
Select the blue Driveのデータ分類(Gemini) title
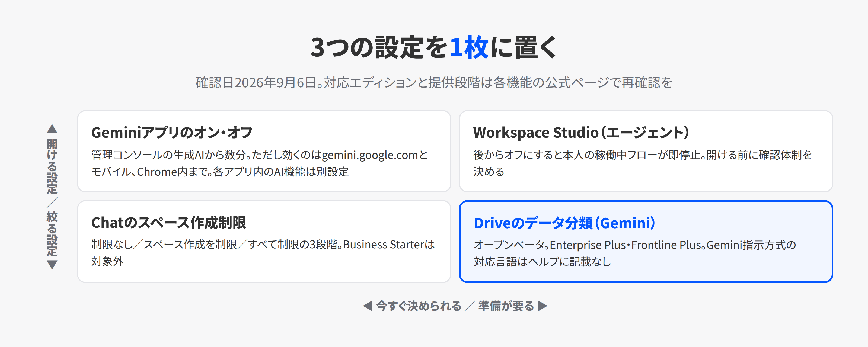[x=564, y=223]
